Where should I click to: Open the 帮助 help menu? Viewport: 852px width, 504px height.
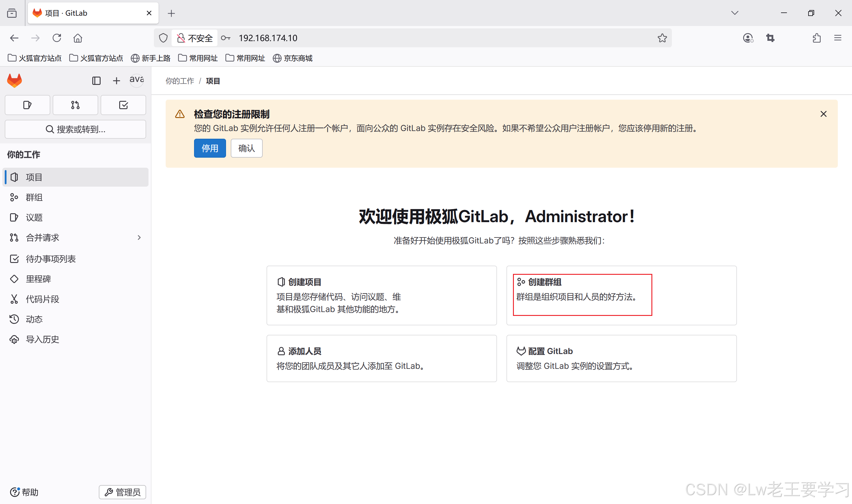point(24,492)
